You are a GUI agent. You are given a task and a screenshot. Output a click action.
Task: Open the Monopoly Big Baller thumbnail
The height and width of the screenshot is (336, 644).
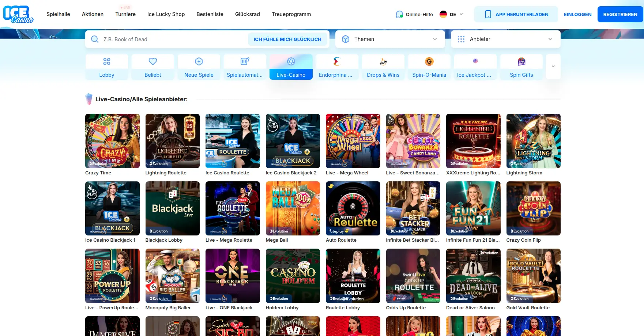(x=173, y=276)
